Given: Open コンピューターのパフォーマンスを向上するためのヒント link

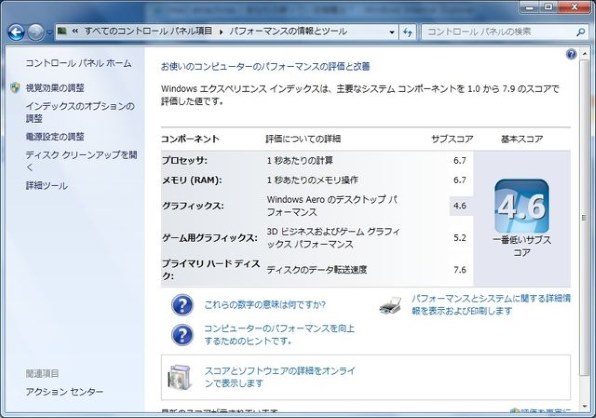Looking at the screenshot, I should pos(279,334).
